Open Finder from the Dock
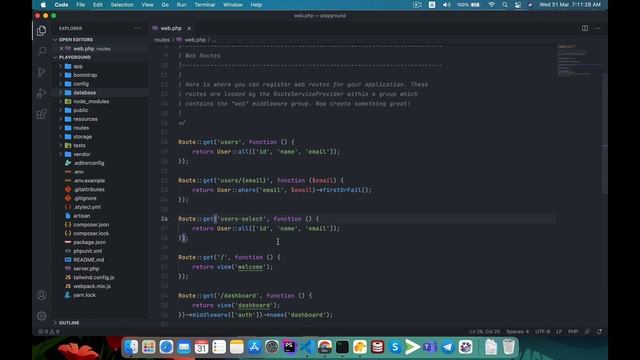 click(131, 347)
